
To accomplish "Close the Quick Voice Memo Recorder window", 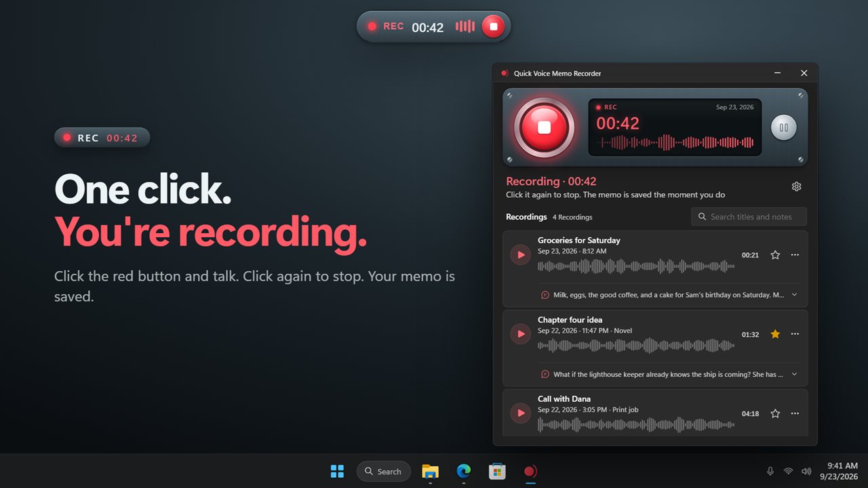I will [x=804, y=73].
